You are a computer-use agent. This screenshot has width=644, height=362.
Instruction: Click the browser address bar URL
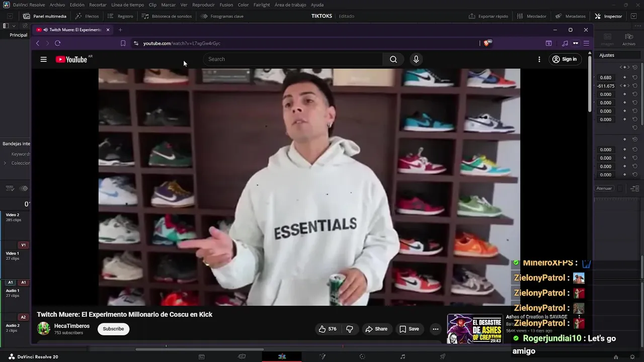click(182, 43)
